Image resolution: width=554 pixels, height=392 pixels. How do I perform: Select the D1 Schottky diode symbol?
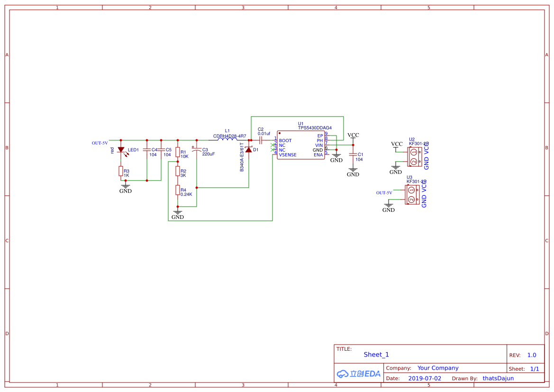click(x=248, y=150)
